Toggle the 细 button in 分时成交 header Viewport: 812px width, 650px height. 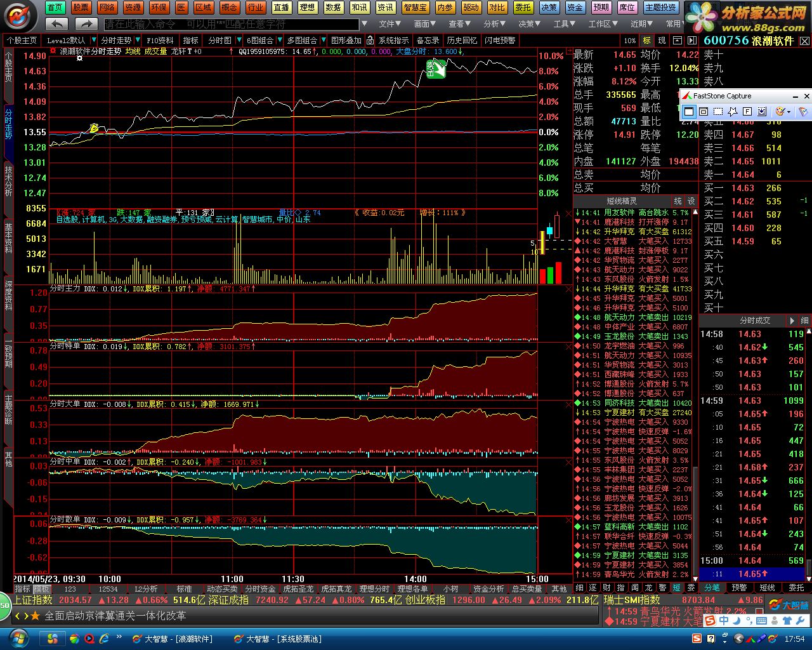pyautogui.click(x=804, y=321)
